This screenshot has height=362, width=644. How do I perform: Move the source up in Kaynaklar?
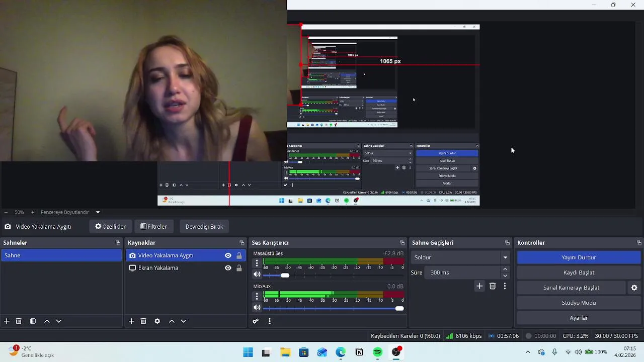tap(172, 321)
